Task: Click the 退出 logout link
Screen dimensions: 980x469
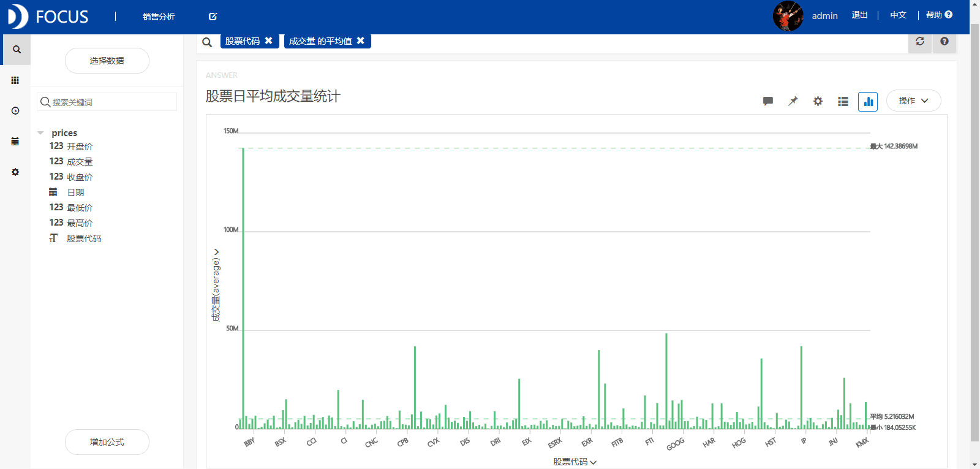Action: click(859, 15)
